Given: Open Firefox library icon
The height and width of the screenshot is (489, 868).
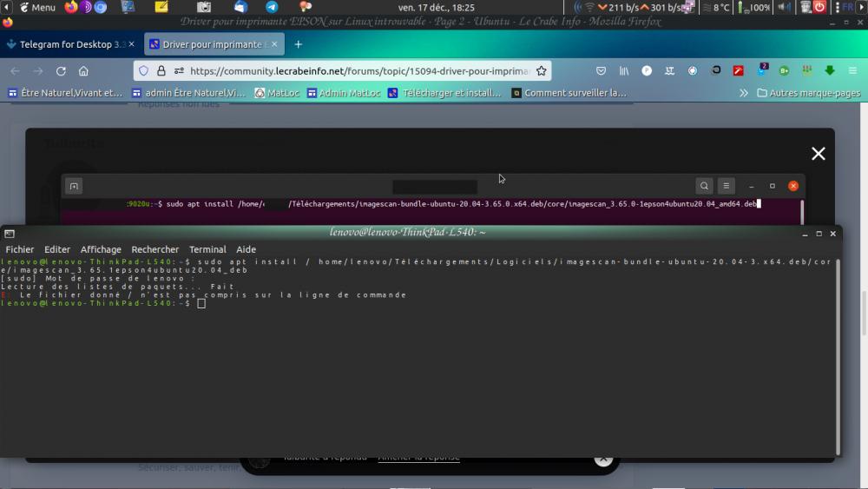Looking at the screenshot, I should [x=624, y=71].
